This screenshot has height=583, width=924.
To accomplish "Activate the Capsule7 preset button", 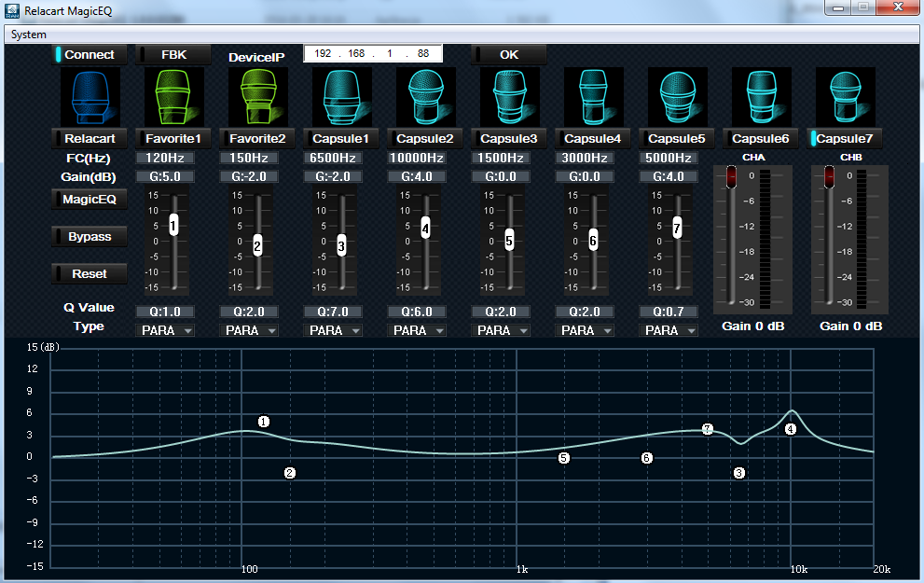I will point(845,139).
